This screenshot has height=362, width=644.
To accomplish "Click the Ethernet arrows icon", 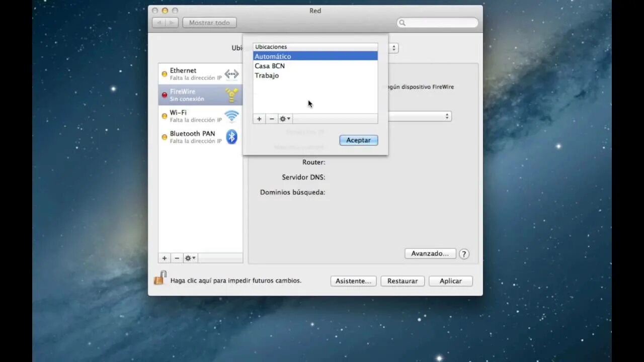I will (231, 74).
